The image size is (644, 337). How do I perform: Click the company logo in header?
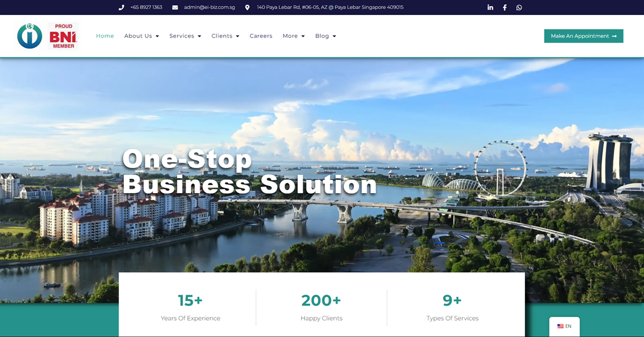(30, 36)
